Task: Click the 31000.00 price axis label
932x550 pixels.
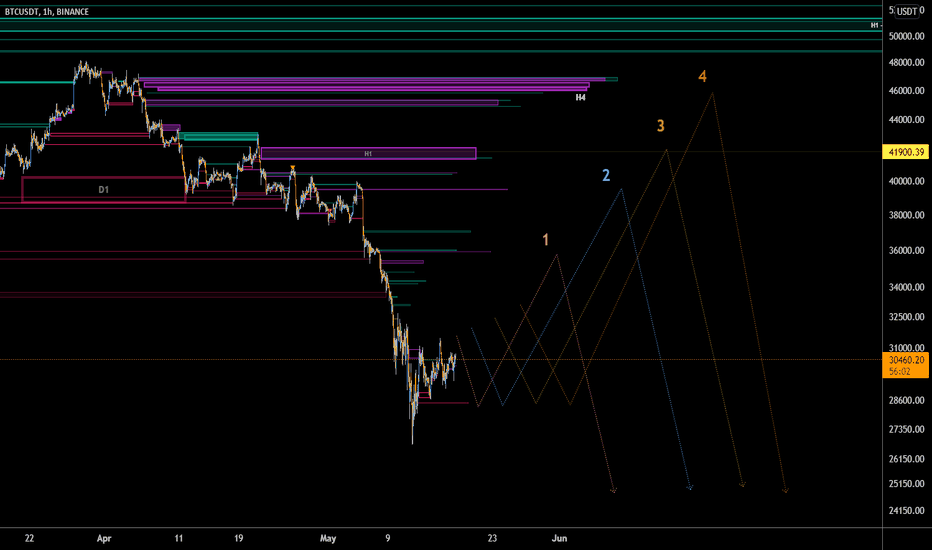Action: [x=906, y=348]
